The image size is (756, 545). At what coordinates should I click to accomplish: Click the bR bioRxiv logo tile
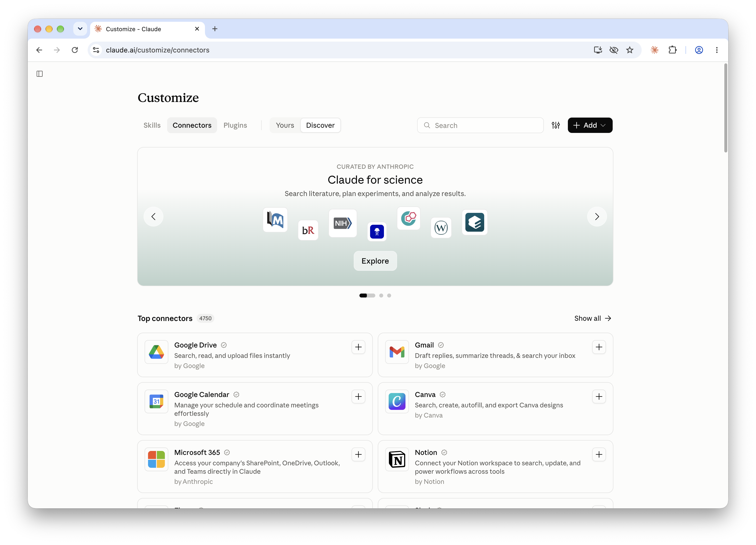click(308, 230)
